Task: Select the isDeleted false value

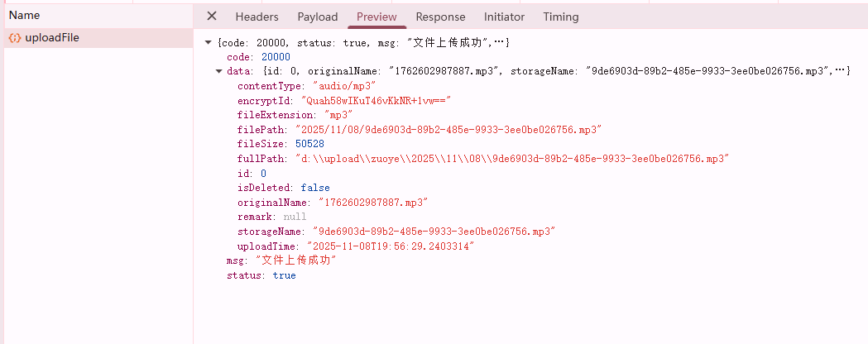Action: pos(314,188)
